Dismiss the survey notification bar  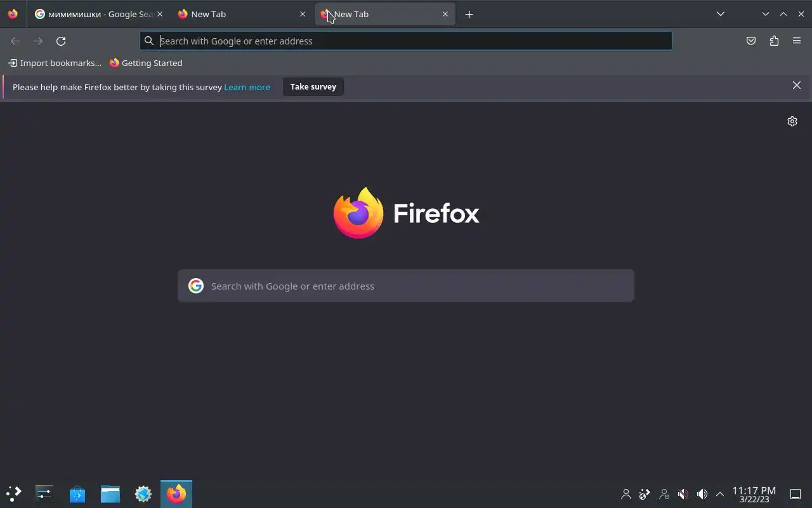click(x=797, y=85)
